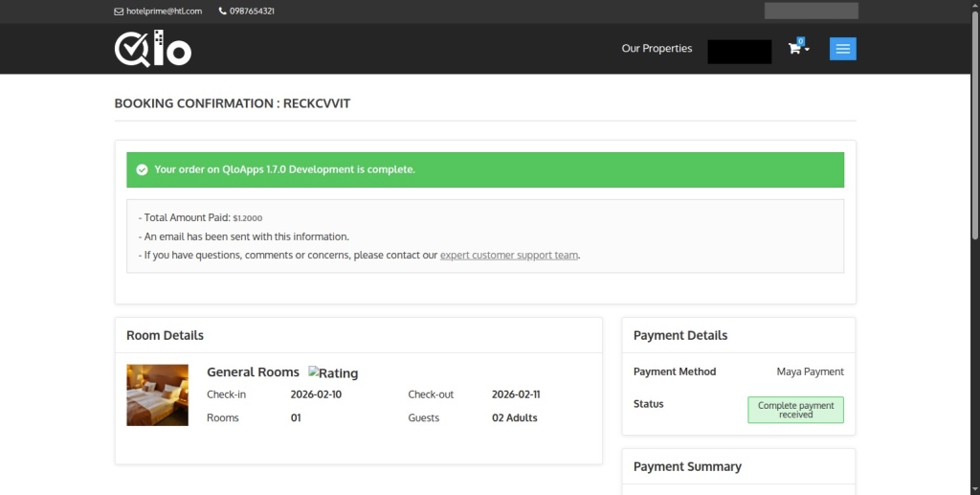Screen dimensions: 980x495
Task: Click the broken Rating image next to General Rooms
Action: point(333,373)
